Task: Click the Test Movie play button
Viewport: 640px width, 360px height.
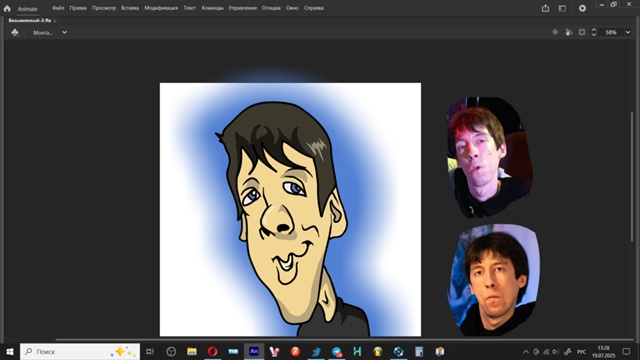Action: click(582, 8)
